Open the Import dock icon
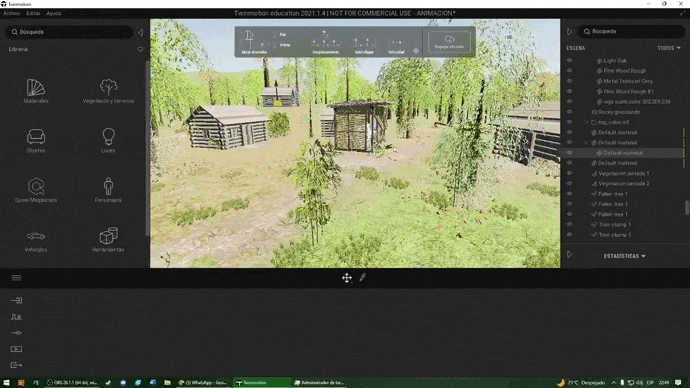 16,300
